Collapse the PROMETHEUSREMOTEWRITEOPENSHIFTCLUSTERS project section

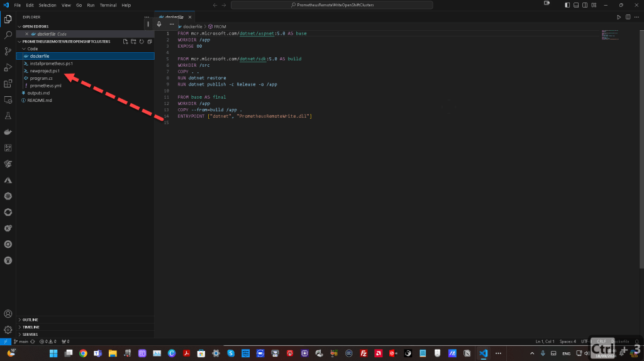tap(66, 42)
